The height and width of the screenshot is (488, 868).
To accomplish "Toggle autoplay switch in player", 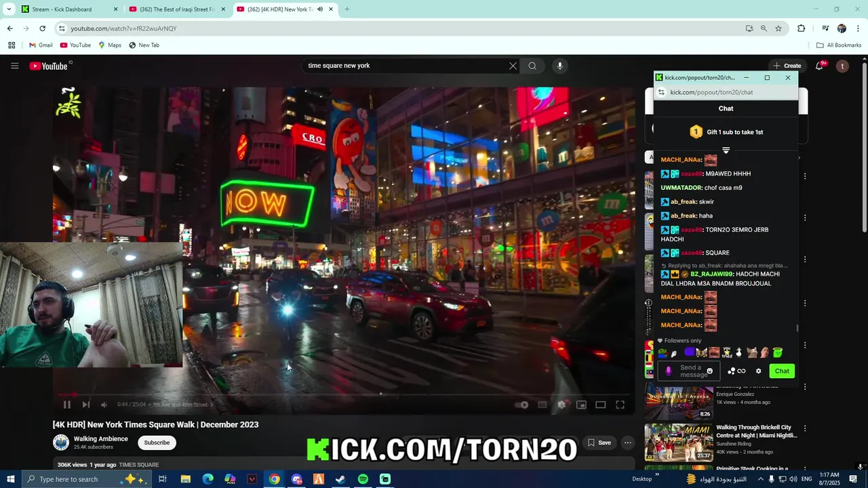I will point(521,405).
